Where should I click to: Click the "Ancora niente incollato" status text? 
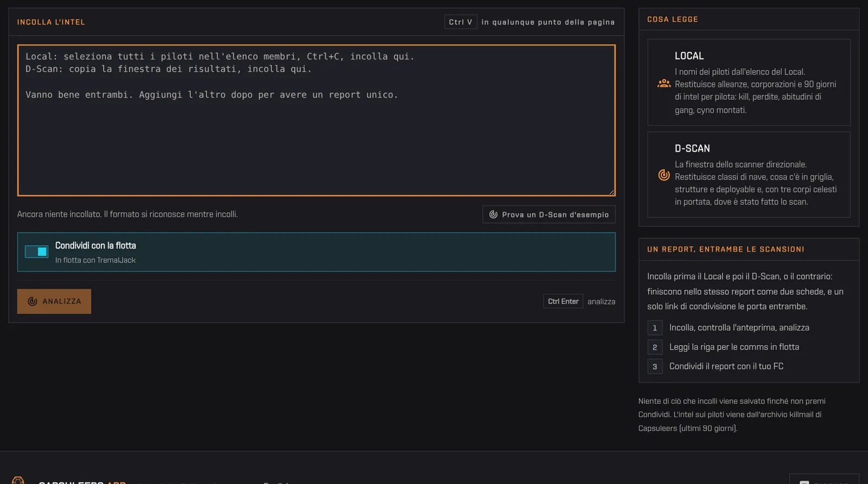coord(127,214)
